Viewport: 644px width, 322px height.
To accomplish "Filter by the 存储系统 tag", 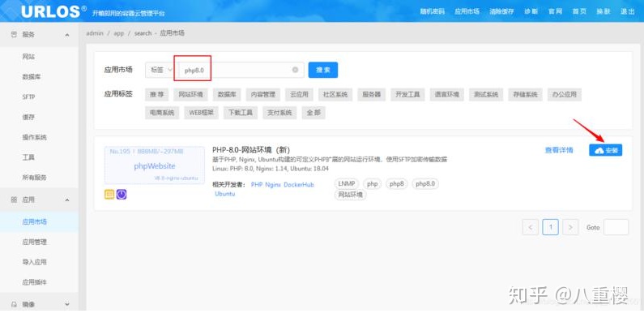I will tap(525, 95).
